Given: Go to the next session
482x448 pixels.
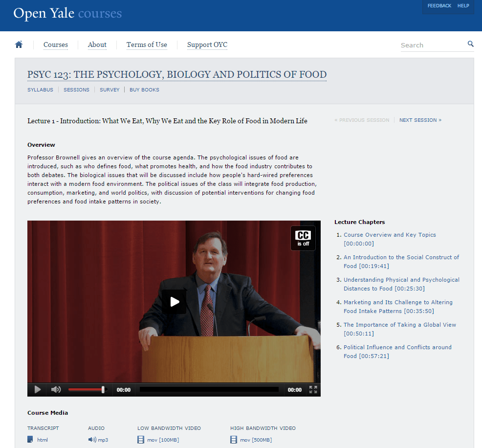Looking at the screenshot, I should [x=420, y=120].
